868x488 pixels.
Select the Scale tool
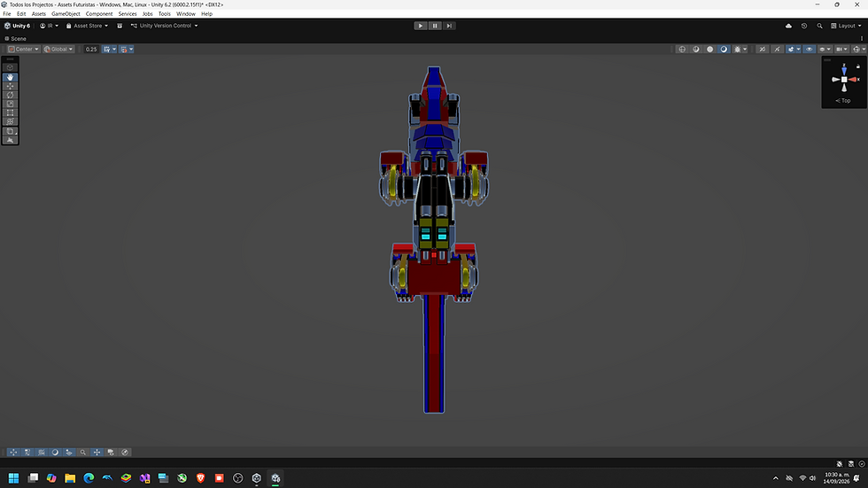[10, 104]
